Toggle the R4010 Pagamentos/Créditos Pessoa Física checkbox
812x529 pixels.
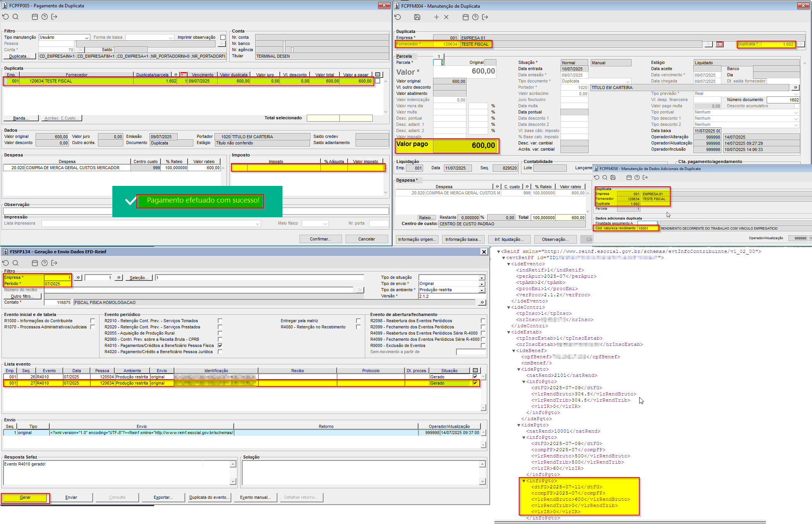coord(220,345)
